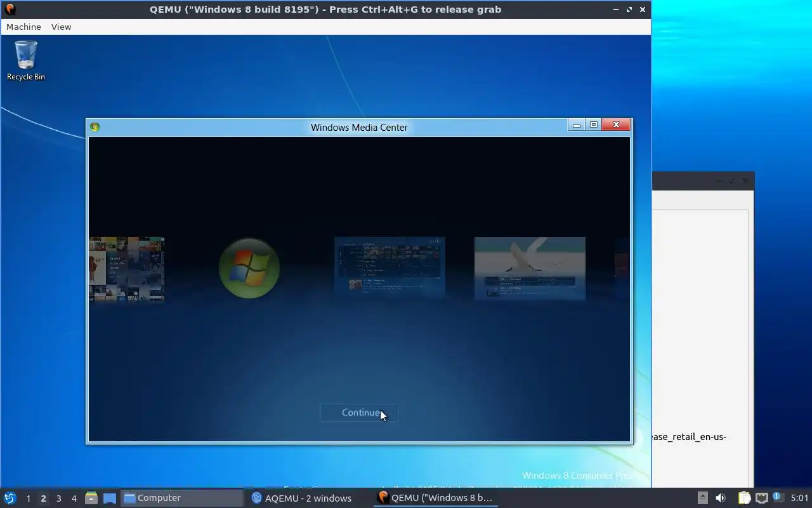Open the View menu in QEMU
The width and height of the screenshot is (812, 508).
[x=61, y=27]
